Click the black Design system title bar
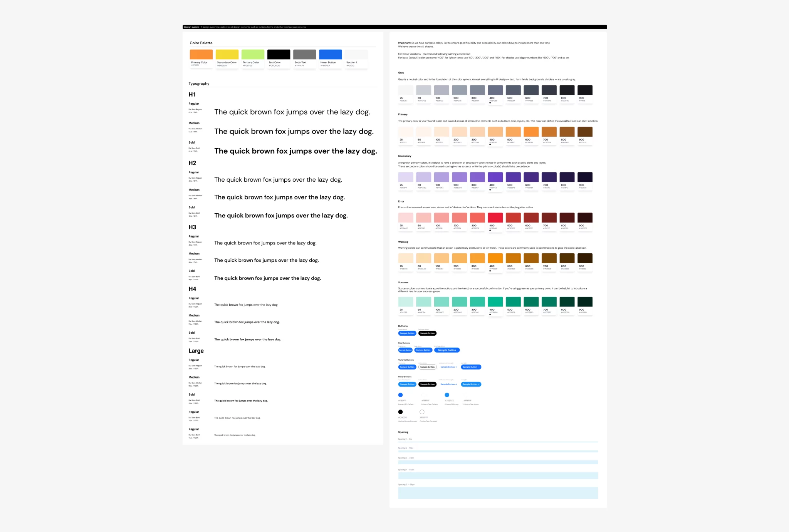The width and height of the screenshot is (789, 532). pyautogui.click(x=394, y=27)
